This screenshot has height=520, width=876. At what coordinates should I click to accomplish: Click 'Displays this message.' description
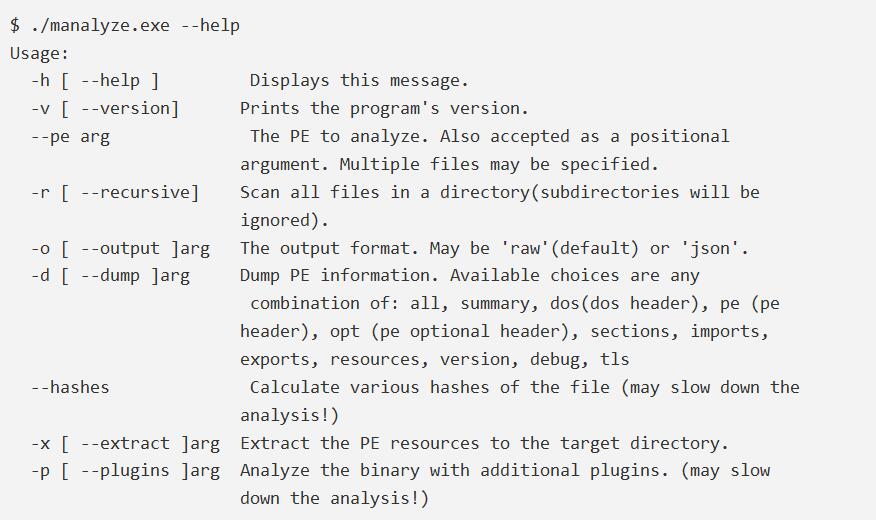(x=358, y=81)
